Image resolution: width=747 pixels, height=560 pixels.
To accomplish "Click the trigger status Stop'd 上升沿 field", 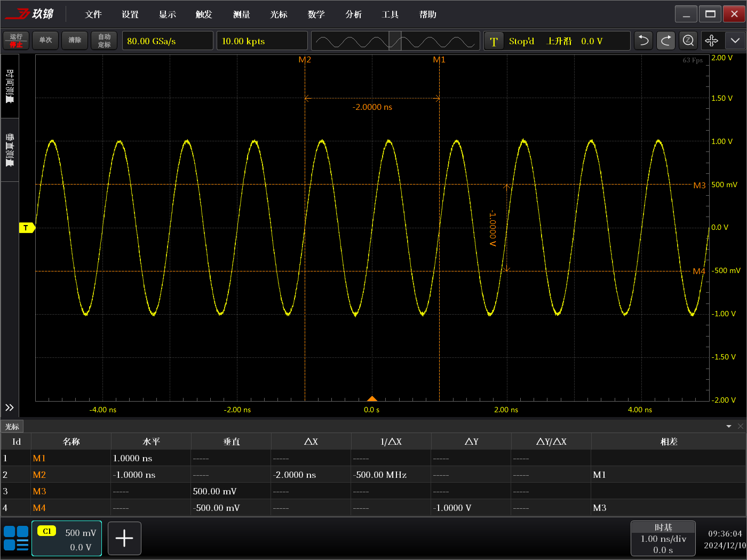I will pos(557,41).
